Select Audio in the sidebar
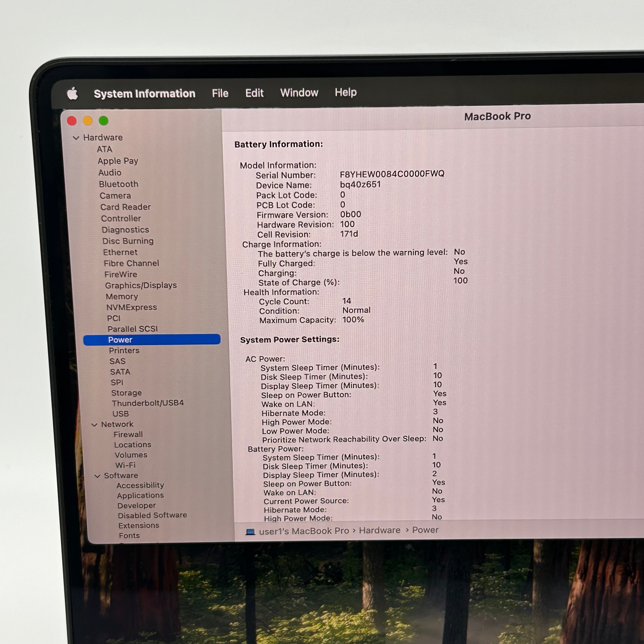This screenshot has width=644, height=644. [x=110, y=173]
